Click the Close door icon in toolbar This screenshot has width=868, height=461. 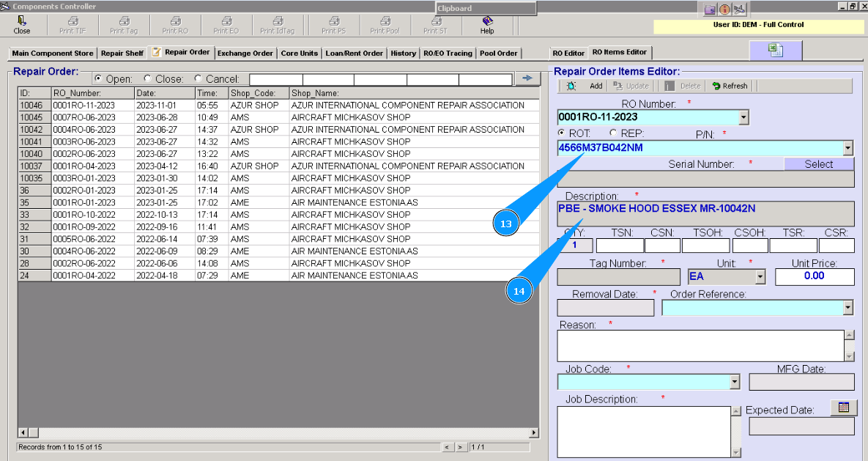tap(22, 21)
